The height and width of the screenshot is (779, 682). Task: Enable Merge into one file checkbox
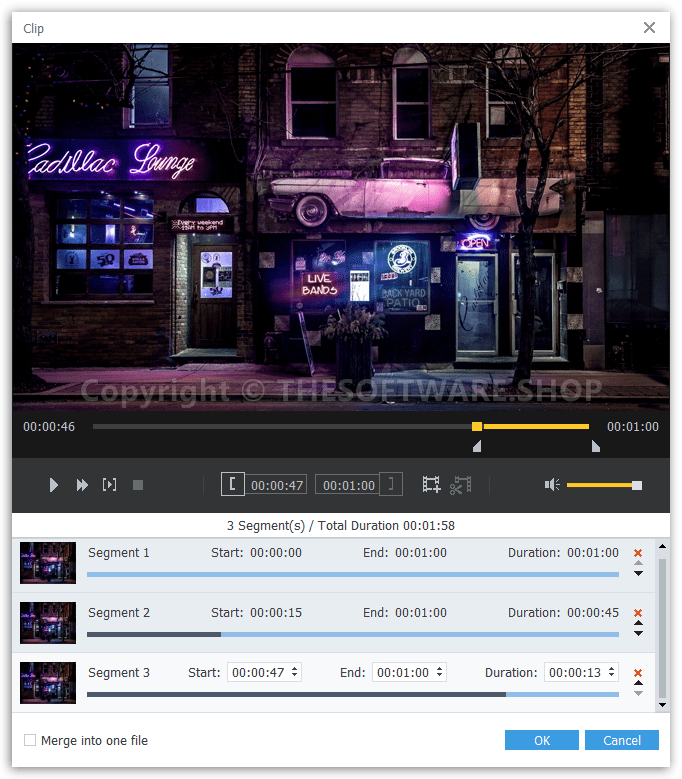tap(30, 740)
